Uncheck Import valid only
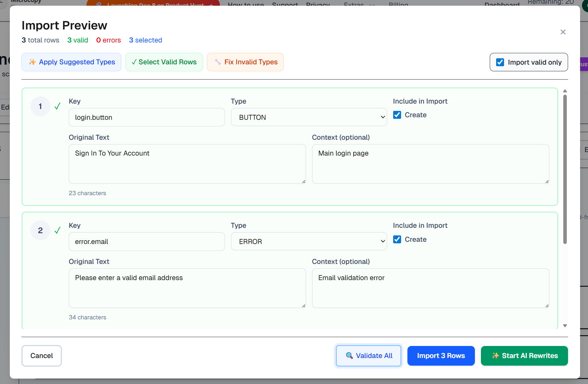Viewport: 588px width, 384px height. (500, 62)
